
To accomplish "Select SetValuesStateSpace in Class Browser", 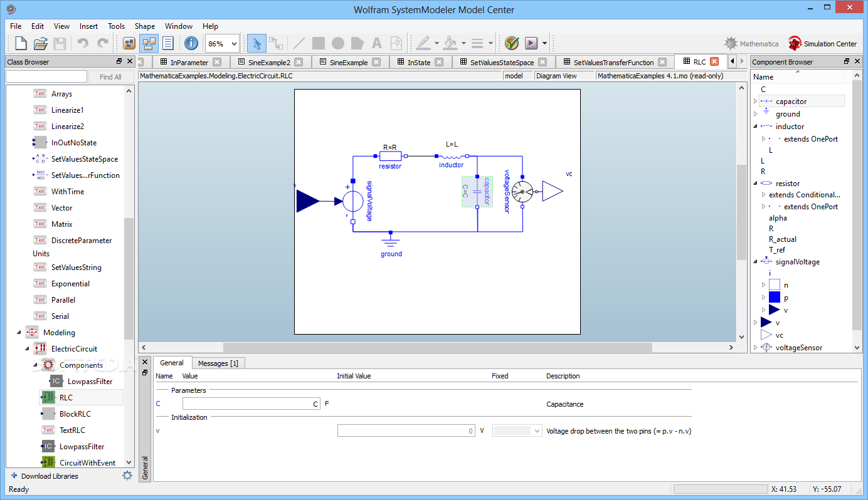I will (84, 159).
